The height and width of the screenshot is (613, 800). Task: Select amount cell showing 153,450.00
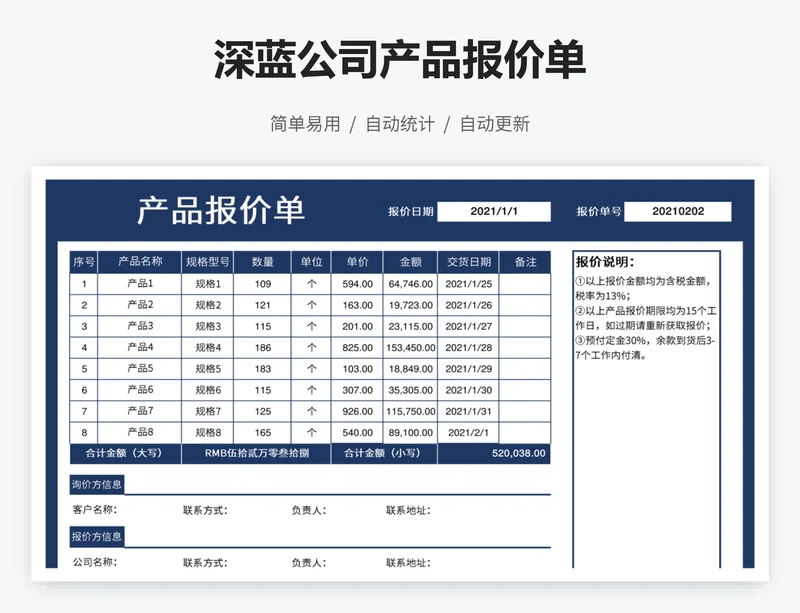click(410, 347)
